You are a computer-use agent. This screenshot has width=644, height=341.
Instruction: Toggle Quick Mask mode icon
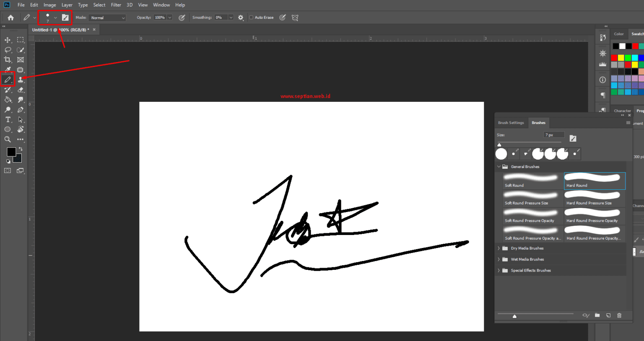[8, 170]
